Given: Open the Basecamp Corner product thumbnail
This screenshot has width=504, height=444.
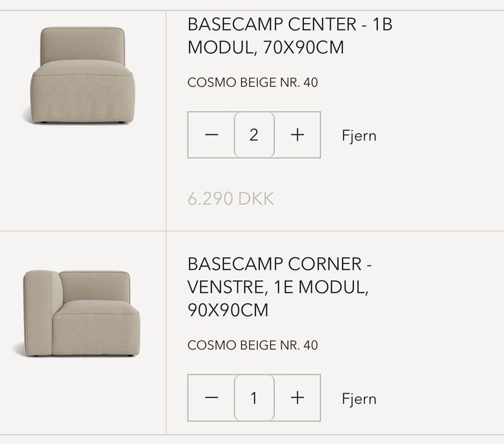Looking at the screenshot, I should [x=81, y=313].
